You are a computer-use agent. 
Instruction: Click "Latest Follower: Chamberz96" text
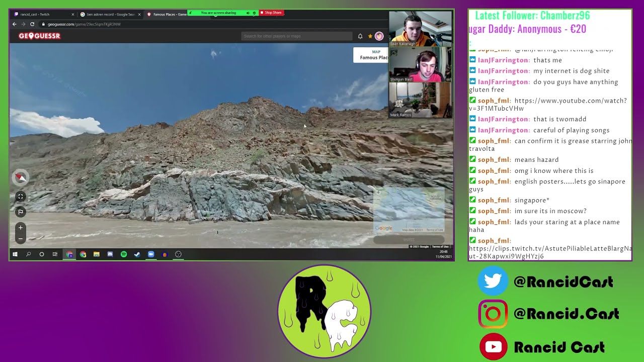[532, 16]
